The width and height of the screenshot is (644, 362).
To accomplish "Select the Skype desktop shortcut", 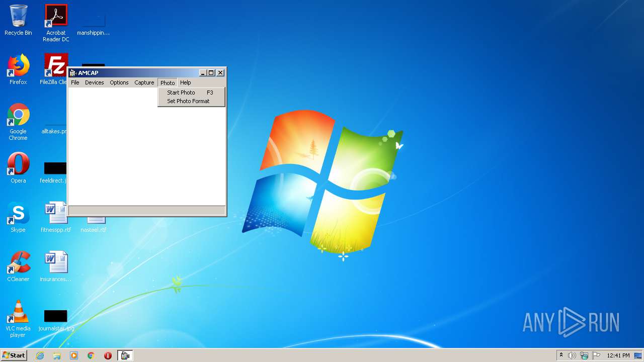I will (x=18, y=217).
